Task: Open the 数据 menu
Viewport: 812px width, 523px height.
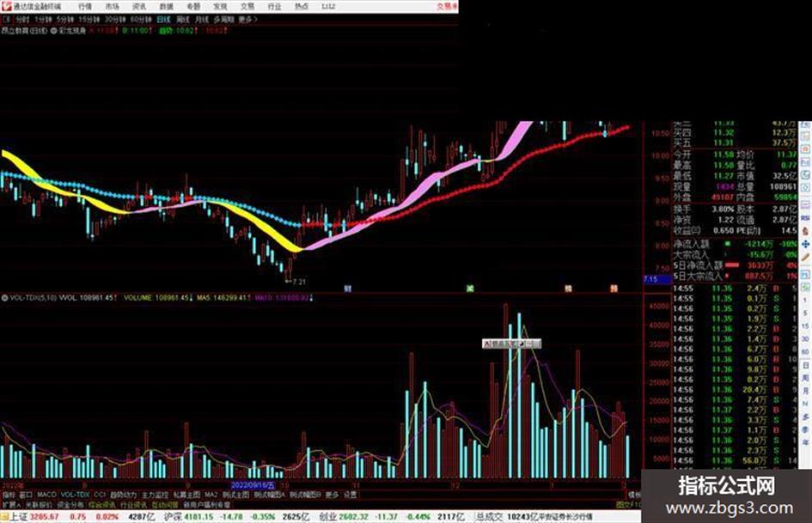Action: [x=166, y=6]
